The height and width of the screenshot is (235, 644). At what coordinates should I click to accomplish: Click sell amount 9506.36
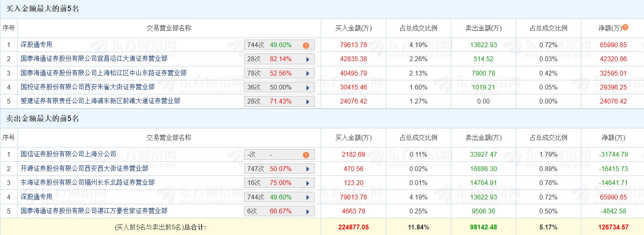pyautogui.click(x=484, y=211)
